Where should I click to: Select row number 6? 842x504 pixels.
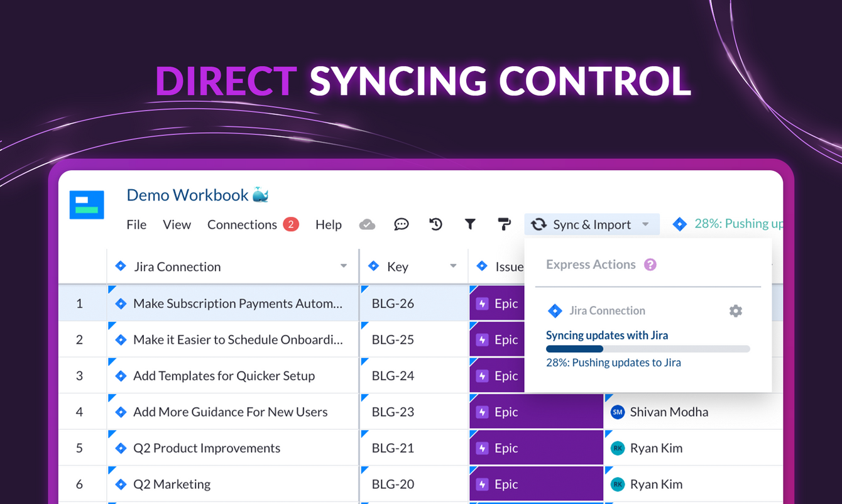tap(79, 485)
